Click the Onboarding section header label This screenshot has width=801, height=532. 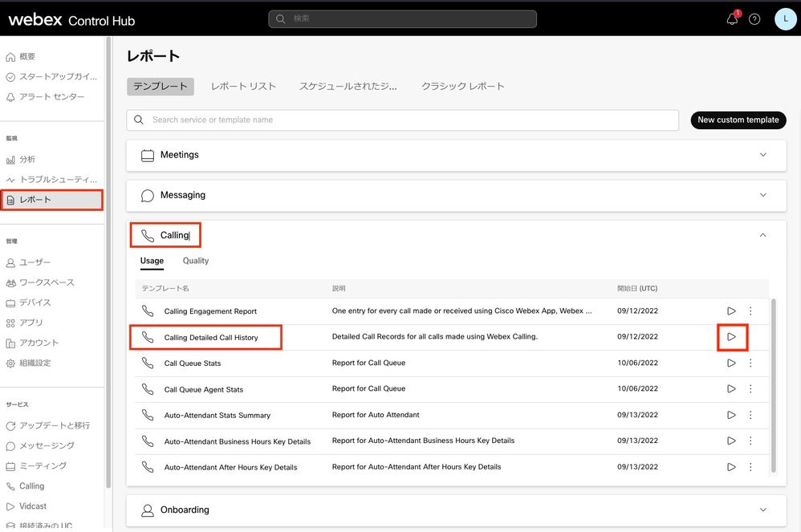click(185, 510)
